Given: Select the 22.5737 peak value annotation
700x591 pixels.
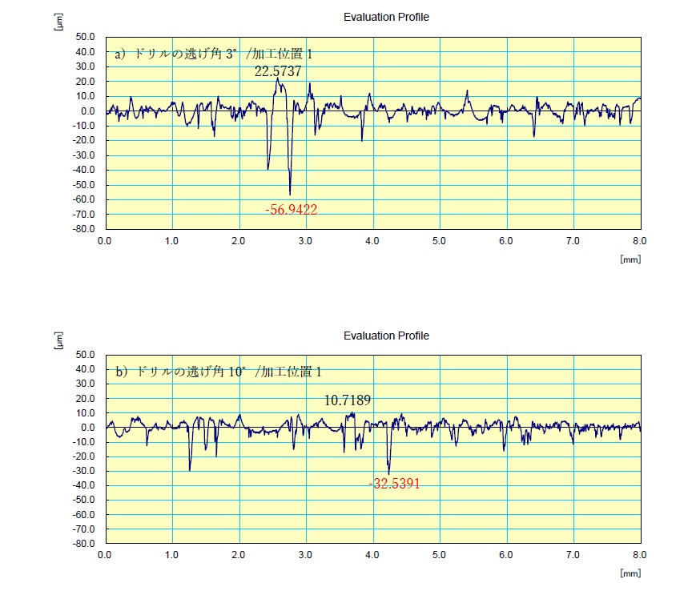Looking at the screenshot, I should coord(279,71).
